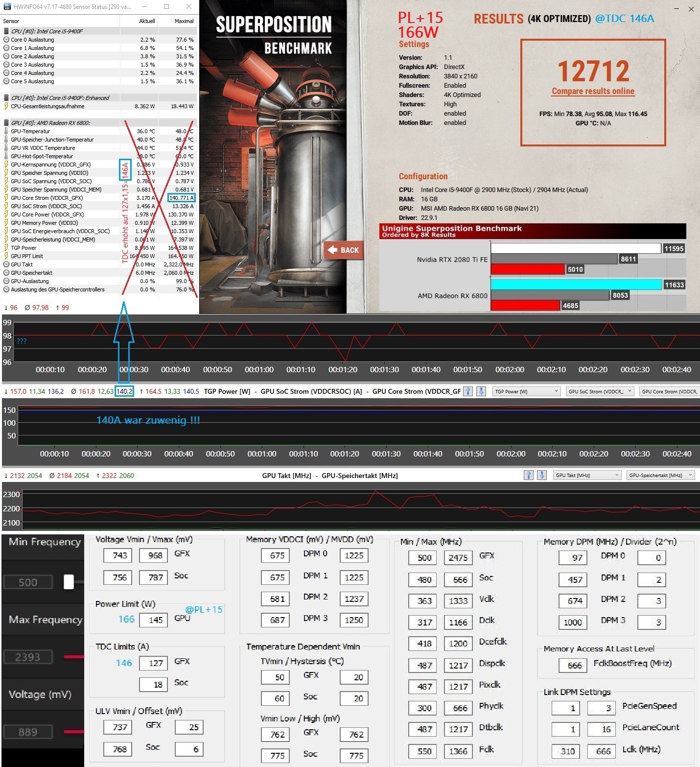Open the GPU Core Strom graph dropdown
Screen dimensions: 700x767
tap(669, 391)
